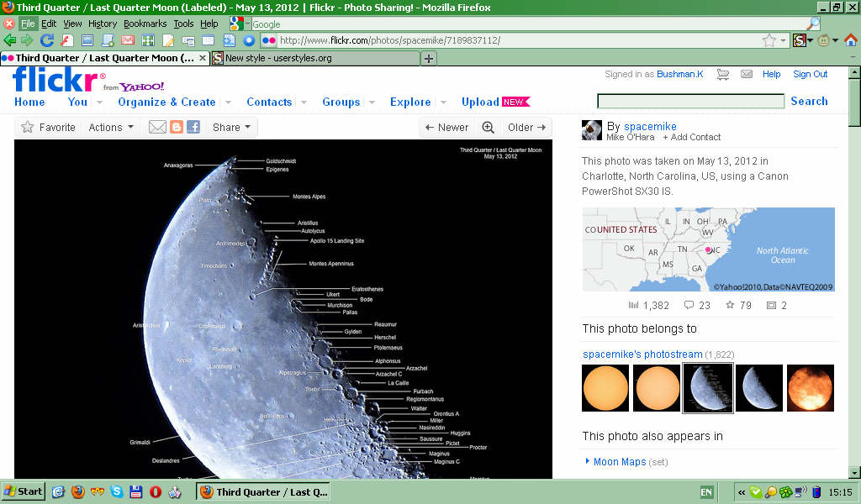Expand the Moon Maps set
The width and height of the screenshot is (861, 504).
tap(619, 462)
